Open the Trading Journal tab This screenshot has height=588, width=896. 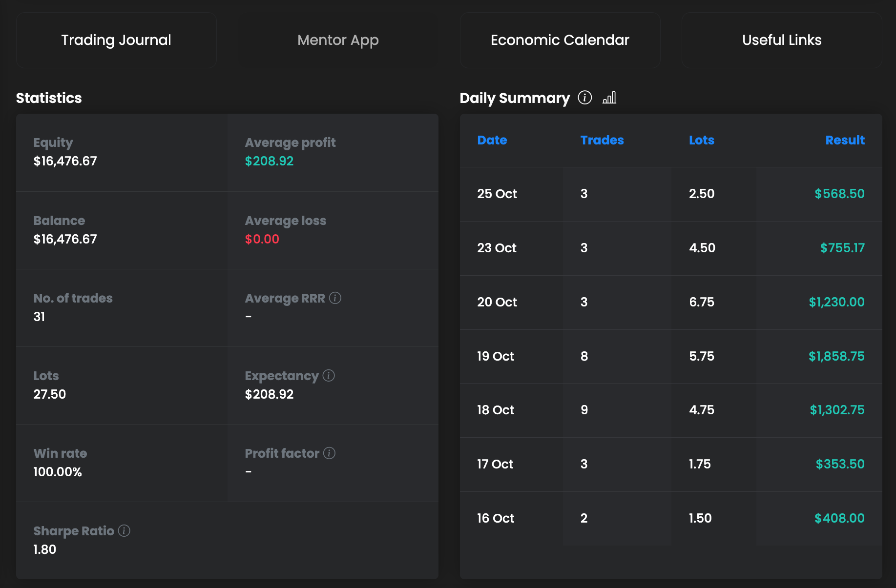[116, 40]
